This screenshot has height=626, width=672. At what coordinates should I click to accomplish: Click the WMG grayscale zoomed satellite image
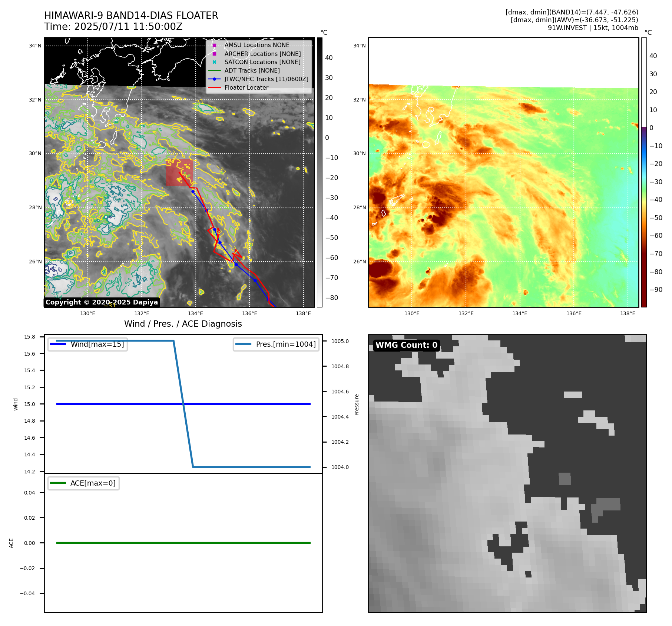(x=507, y=473)
